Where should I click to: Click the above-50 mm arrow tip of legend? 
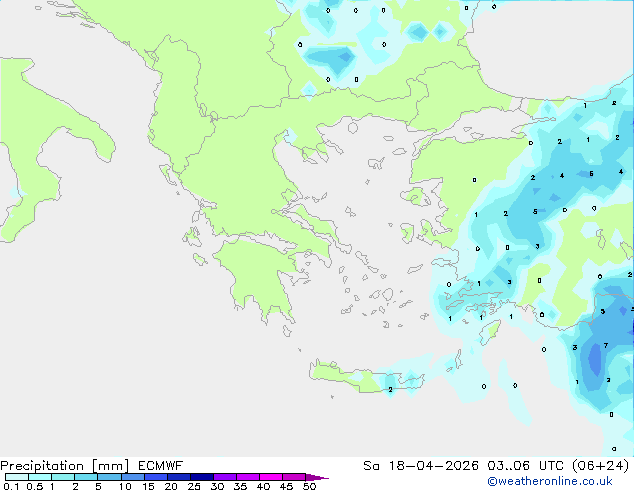(x=317, y=477)
